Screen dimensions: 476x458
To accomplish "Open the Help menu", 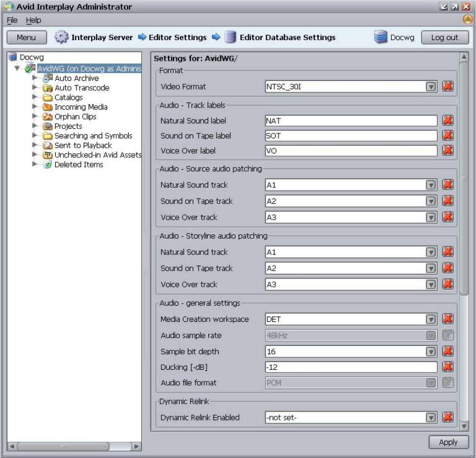I will click(x=33, y=20).
